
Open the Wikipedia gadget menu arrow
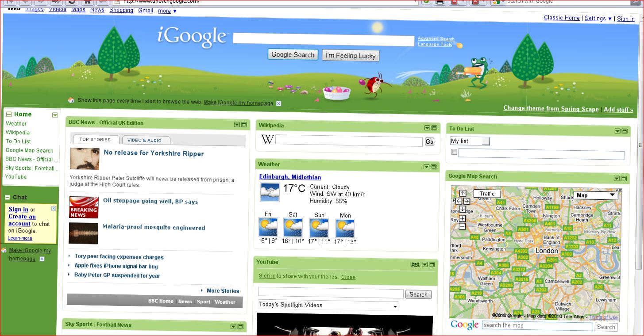[x=427, y=128]
